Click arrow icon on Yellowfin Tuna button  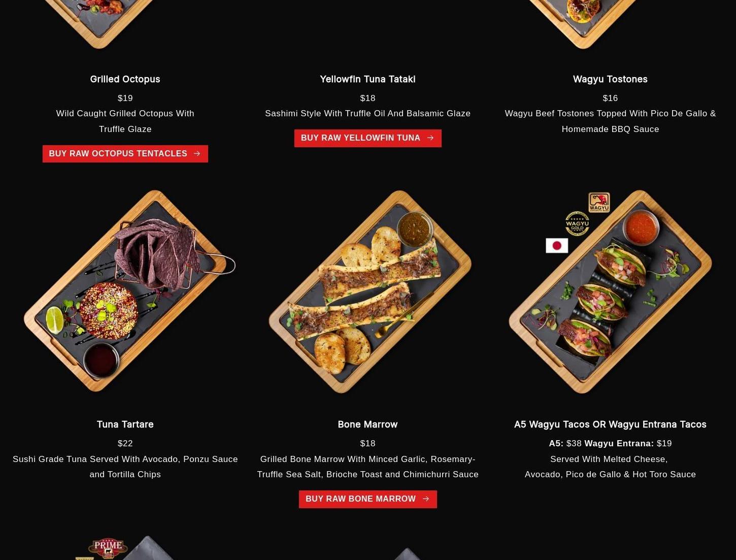coord(430,138)
